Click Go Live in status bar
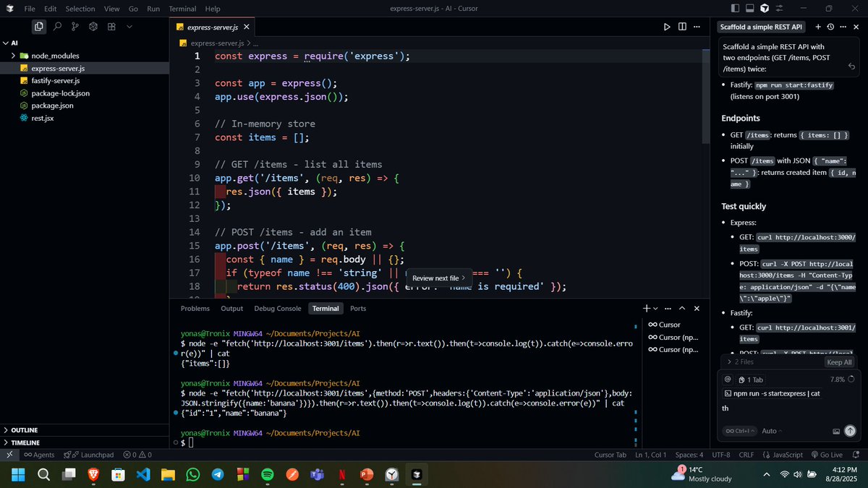868x488 pixels. (827, 455)
